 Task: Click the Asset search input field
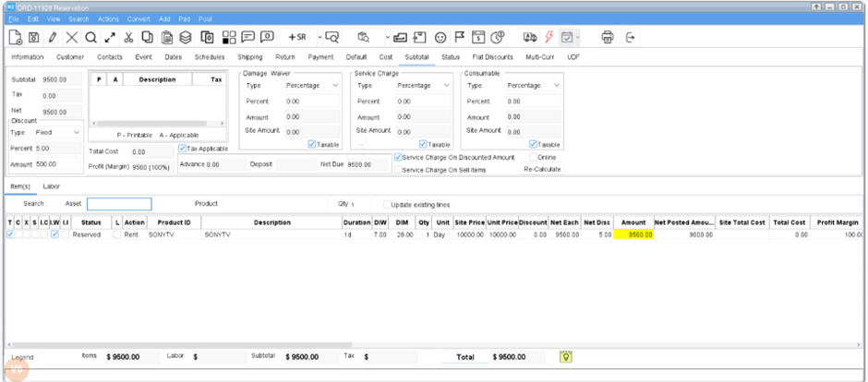(x=119, y=204)
